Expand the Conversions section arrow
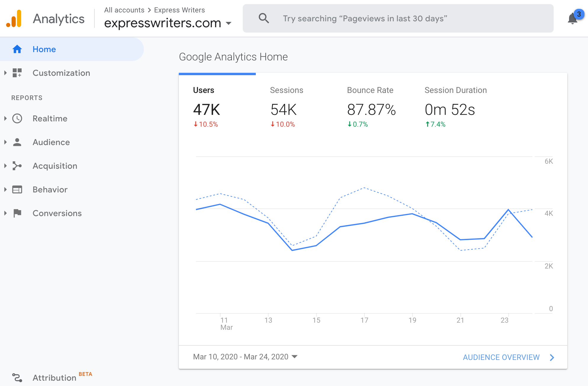This screenshot has height=386, width=588. point(5,213)
